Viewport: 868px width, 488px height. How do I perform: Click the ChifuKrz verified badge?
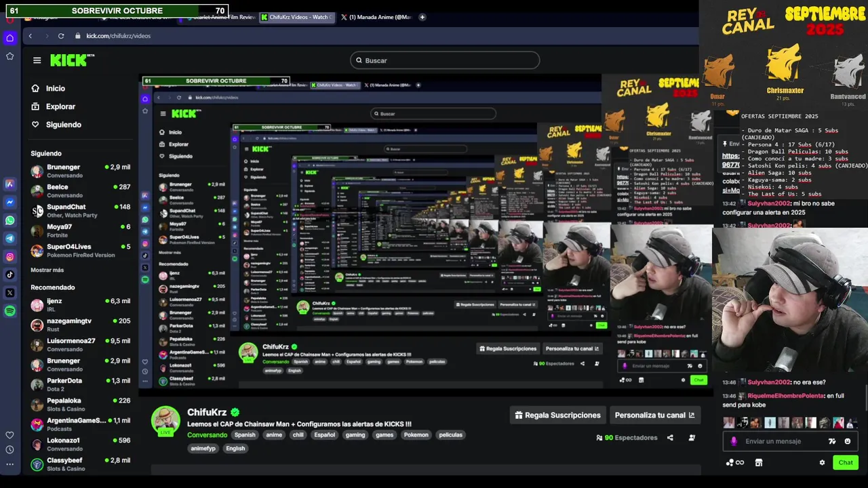tap(235, 412)
